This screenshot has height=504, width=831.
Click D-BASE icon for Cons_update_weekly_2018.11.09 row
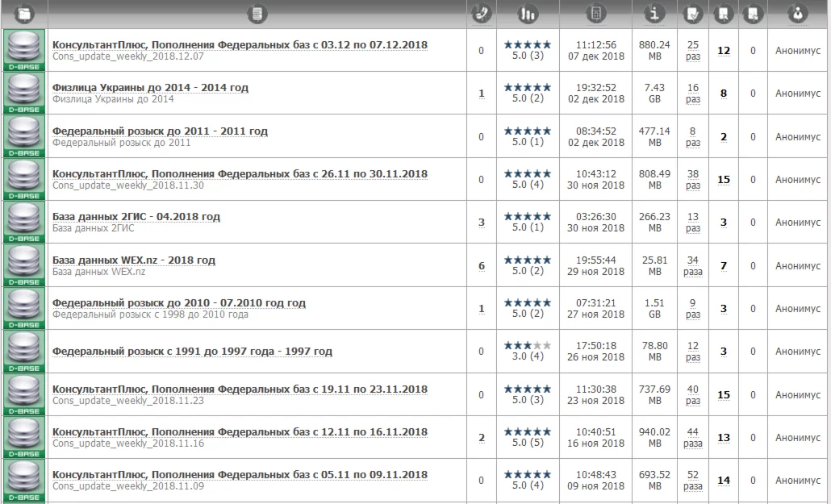(x=24, y=481)
